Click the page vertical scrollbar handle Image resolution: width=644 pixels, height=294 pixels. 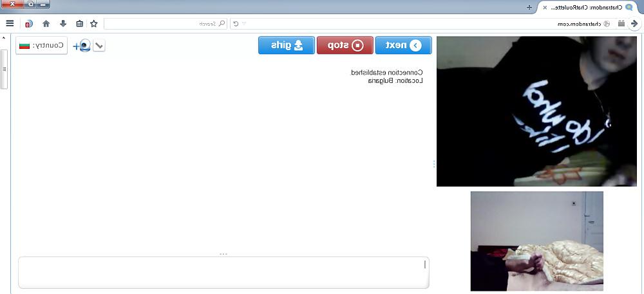[4, 69]
